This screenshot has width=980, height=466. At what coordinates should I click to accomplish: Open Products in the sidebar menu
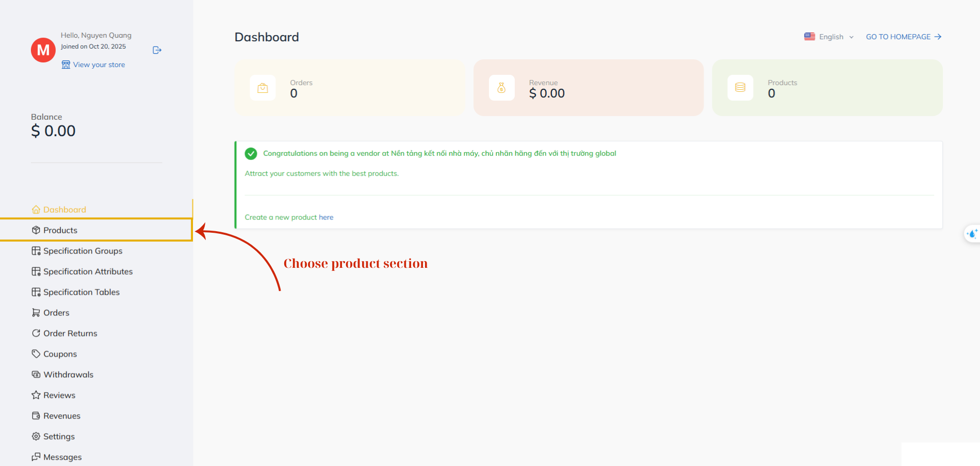pos(60,230)
